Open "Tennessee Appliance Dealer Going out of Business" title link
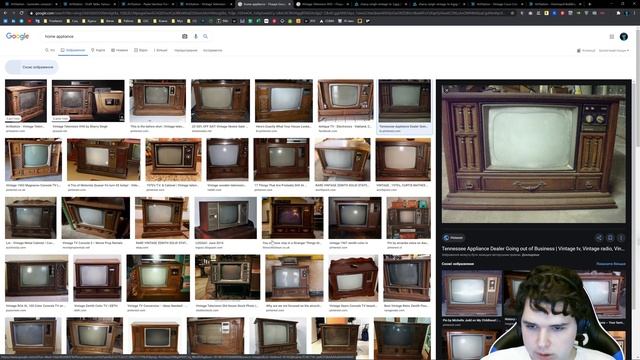Viewport: 640px width, 360px height. click(533, 249)
